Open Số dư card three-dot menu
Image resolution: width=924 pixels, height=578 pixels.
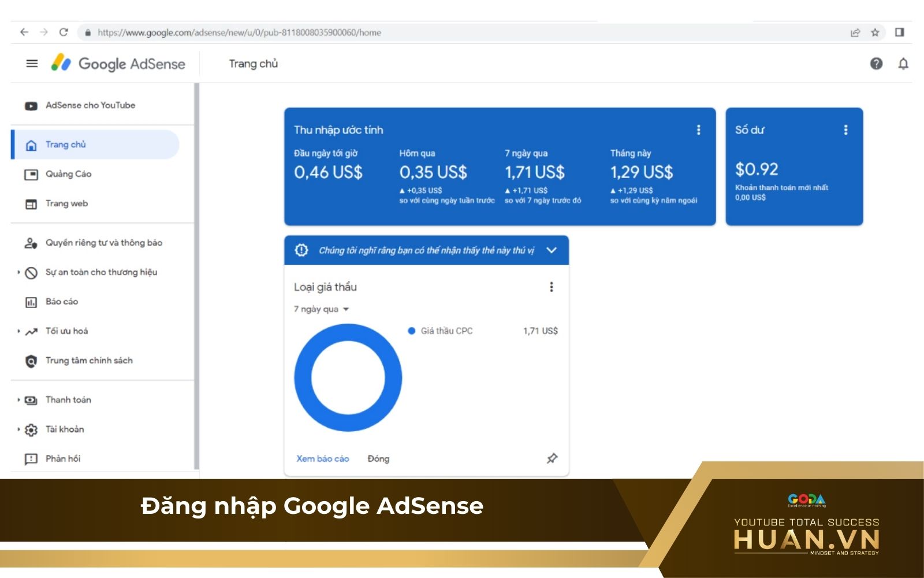point(845,130)
